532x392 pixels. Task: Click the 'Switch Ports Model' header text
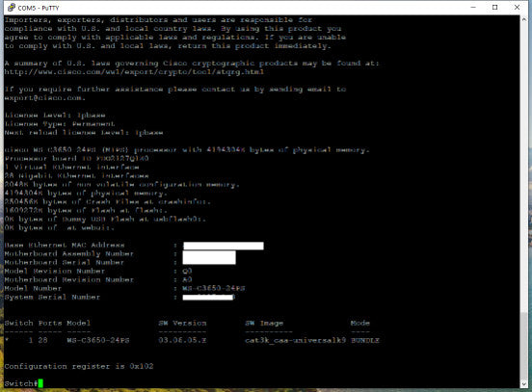[47, 324]
